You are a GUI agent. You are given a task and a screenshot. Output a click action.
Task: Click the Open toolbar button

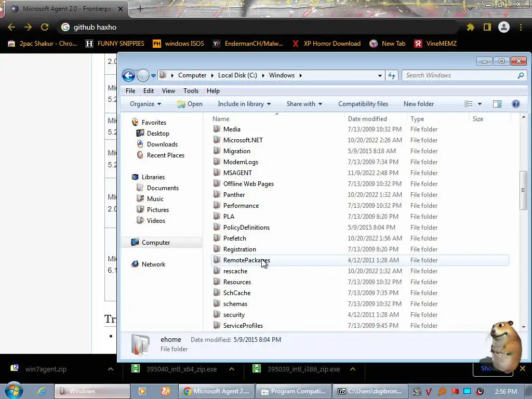[x=190, y=104]
